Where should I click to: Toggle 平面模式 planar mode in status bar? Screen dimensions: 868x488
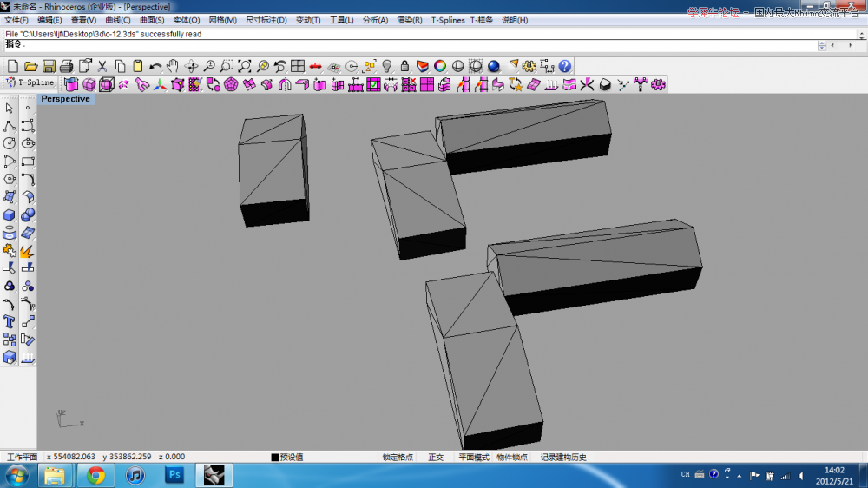click(x=473, y=457)
